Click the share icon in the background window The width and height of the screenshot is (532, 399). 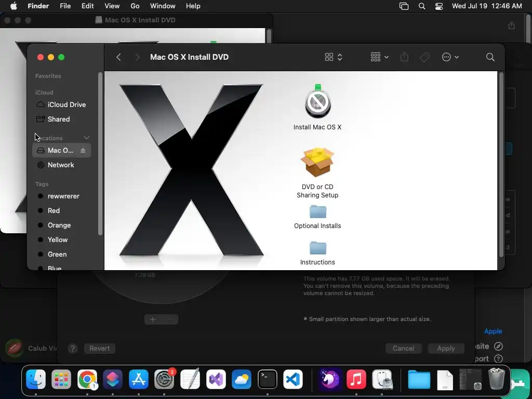pyautogui.click(x=512, y=25)
